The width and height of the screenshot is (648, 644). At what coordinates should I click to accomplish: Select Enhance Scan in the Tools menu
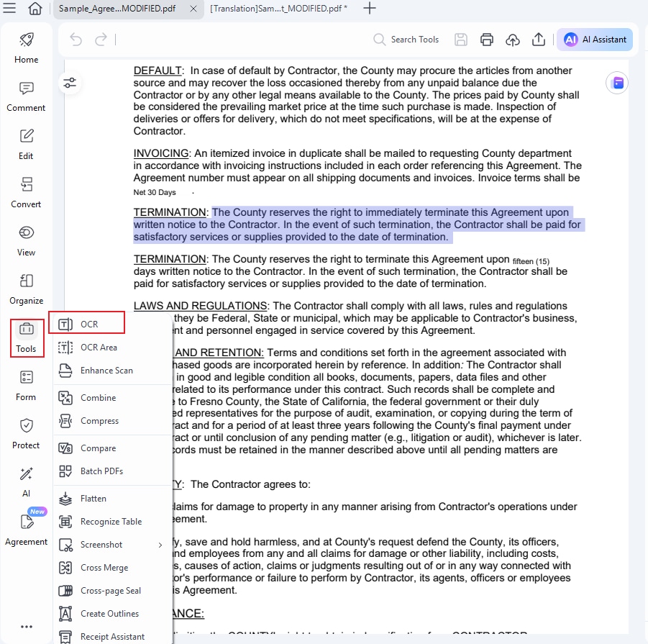pyautogui.click(x=112, y=371)
